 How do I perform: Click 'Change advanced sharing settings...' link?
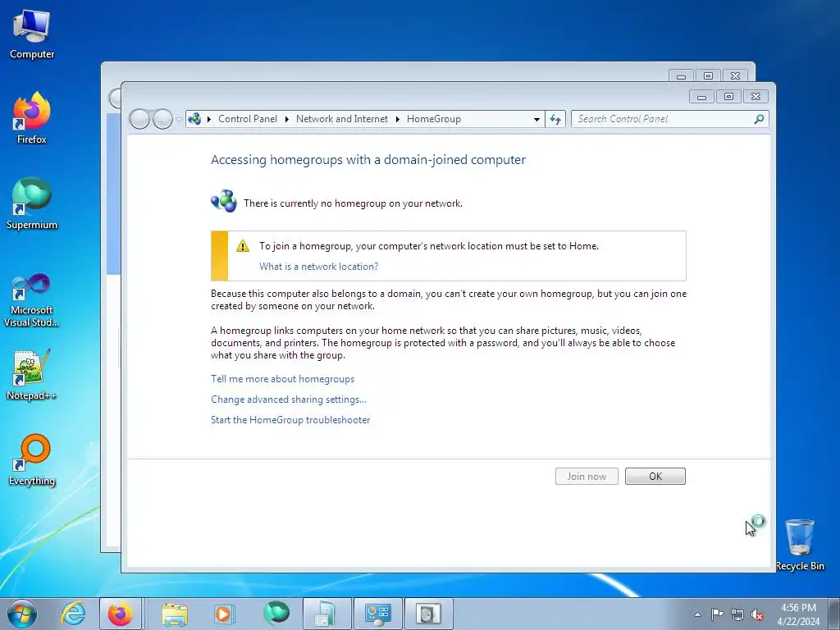(x=289, y=399)
